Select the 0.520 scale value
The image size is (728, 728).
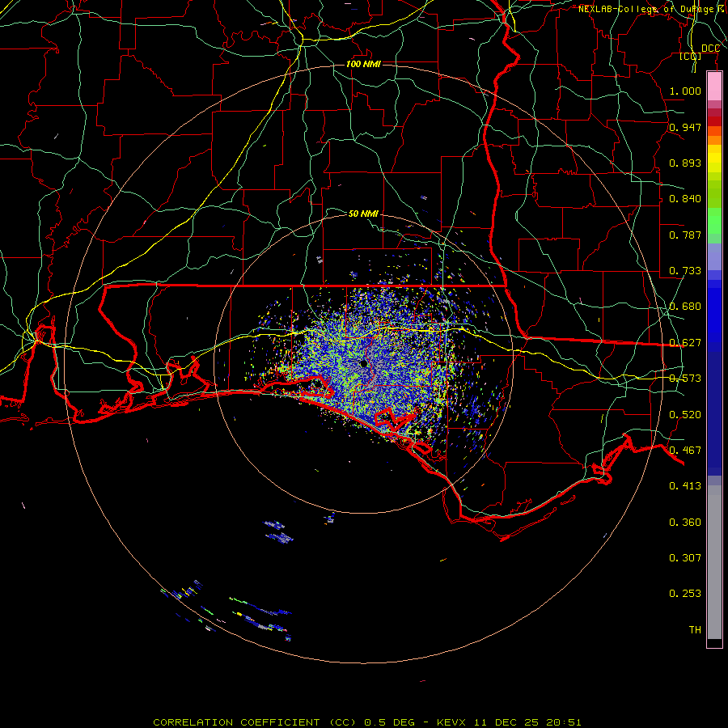[x=685, y=415]
